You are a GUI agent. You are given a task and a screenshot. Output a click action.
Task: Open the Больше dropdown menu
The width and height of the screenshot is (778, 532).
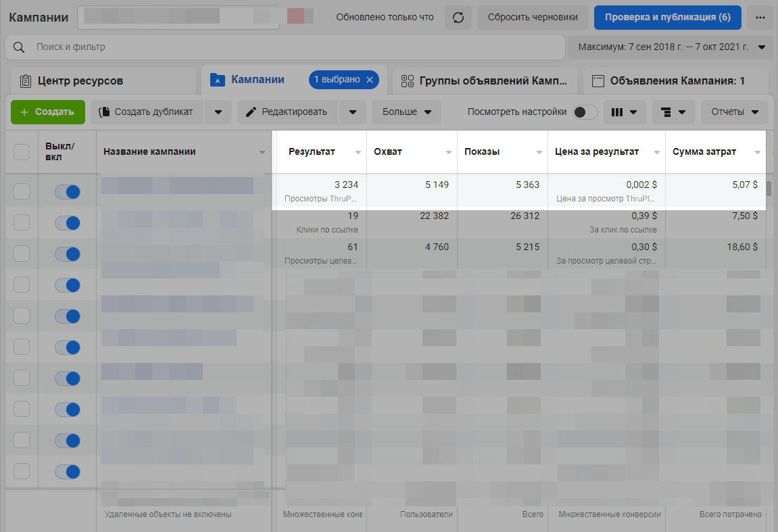point(406,112)
